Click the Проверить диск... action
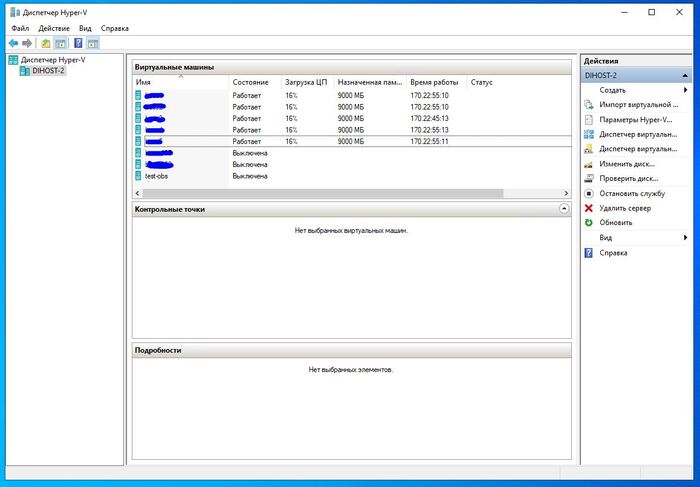 coord(629,179)
